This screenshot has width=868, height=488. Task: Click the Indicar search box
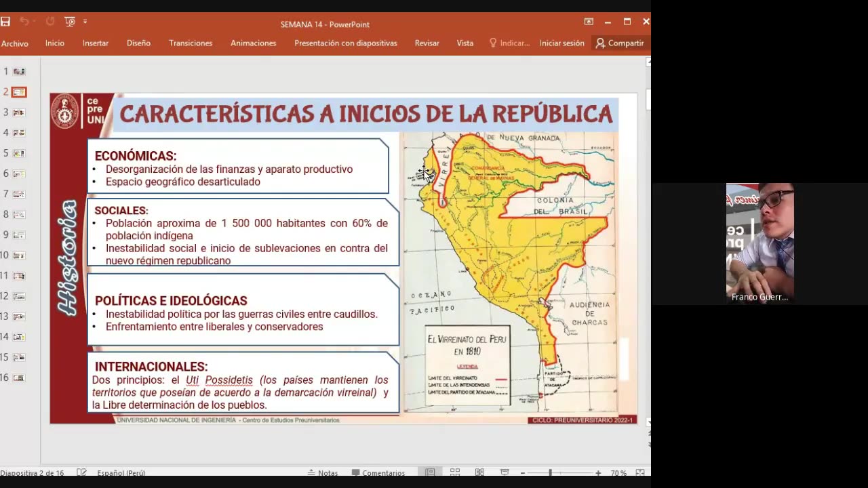point(510,43)
